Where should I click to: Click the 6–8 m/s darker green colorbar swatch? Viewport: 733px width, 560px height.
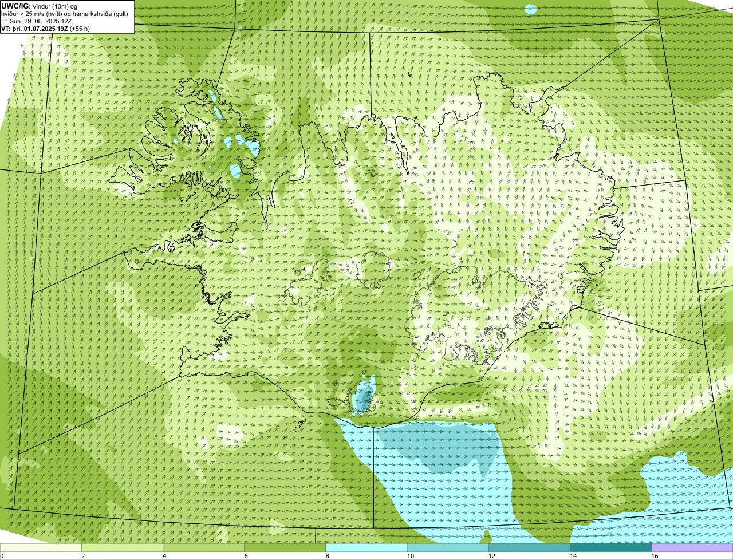click(285, 547)
